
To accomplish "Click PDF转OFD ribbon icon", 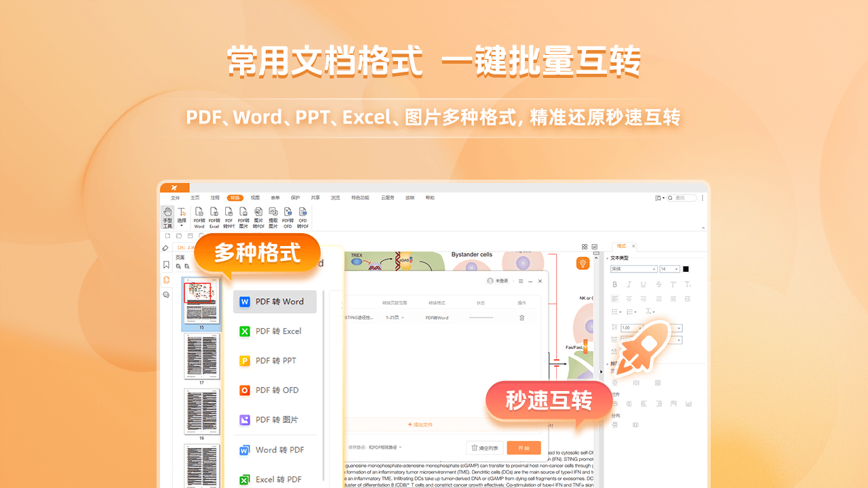I will tap(288, 218).
